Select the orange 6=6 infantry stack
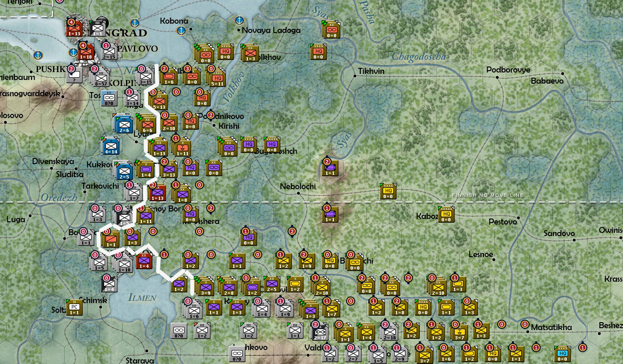623x364 pixels. tap(147, 124)
